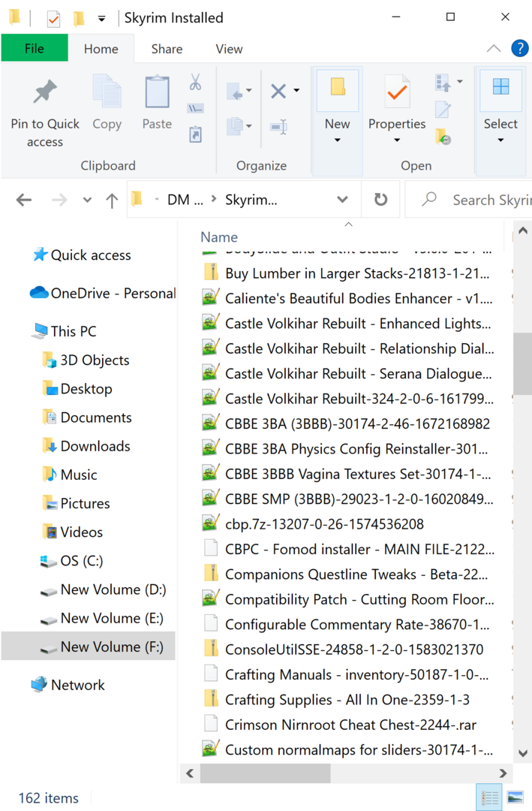Click the Copy path icon
This screenshot has height=811, width=532.
195,109
